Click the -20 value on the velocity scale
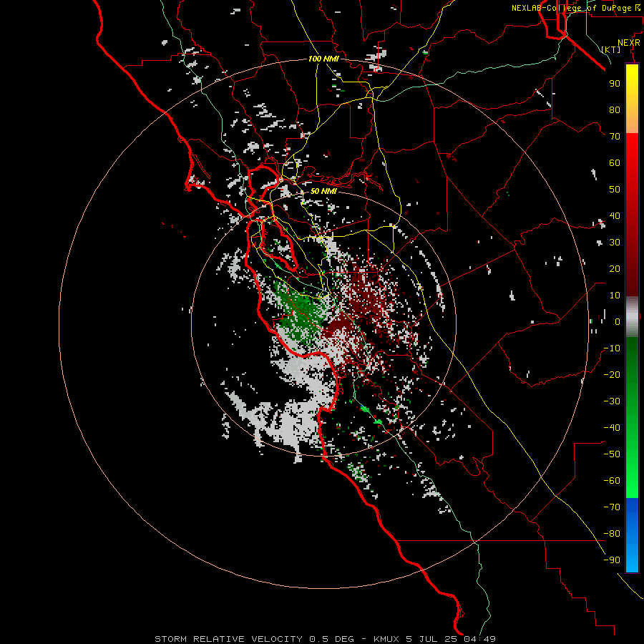 (x=612, y=375)
